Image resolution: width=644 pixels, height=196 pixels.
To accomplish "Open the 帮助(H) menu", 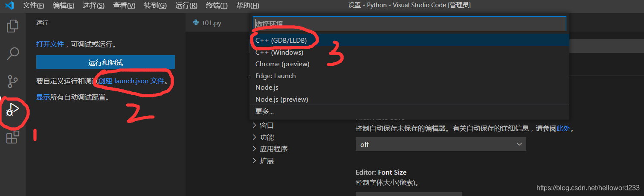I will (x=247, y=6).
